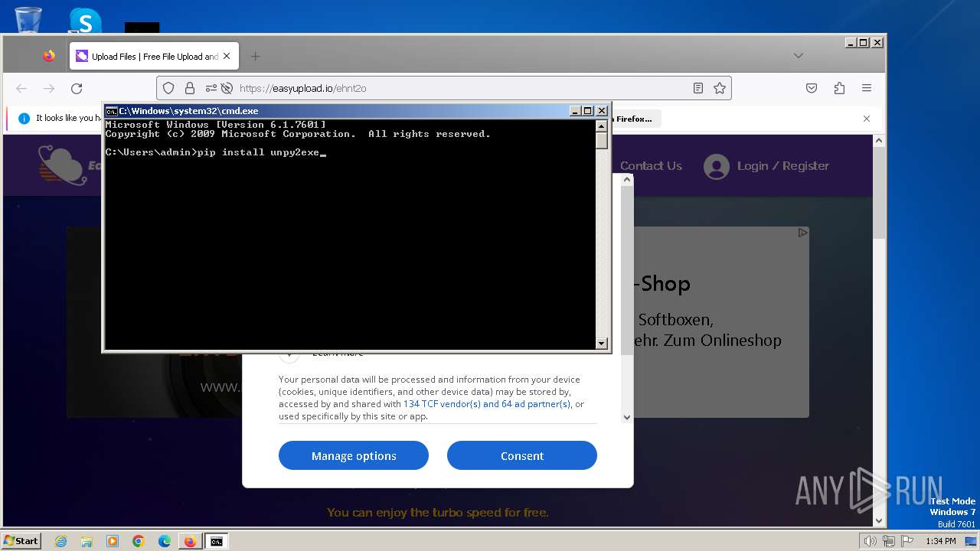The image size is (980, 551).
Task: Minimize the cmd.exe window
Action: [x=575, y=111]
